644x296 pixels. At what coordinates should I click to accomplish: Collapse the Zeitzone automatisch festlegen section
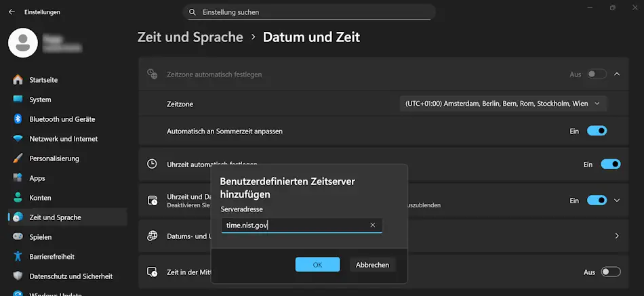616,75
